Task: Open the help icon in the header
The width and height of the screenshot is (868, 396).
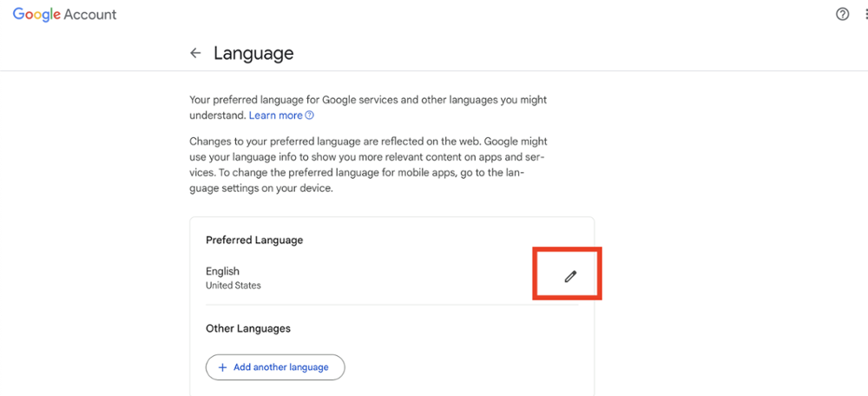Action: pos(842,15)
